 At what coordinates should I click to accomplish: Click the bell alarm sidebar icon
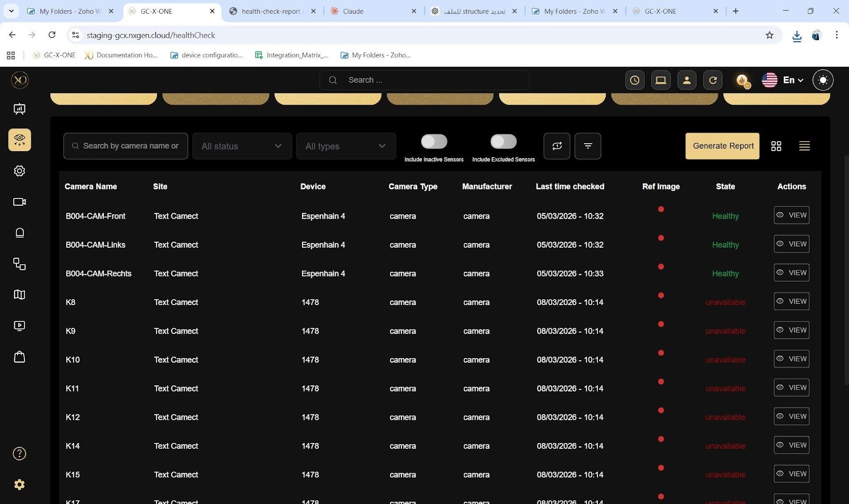(20, 233)
